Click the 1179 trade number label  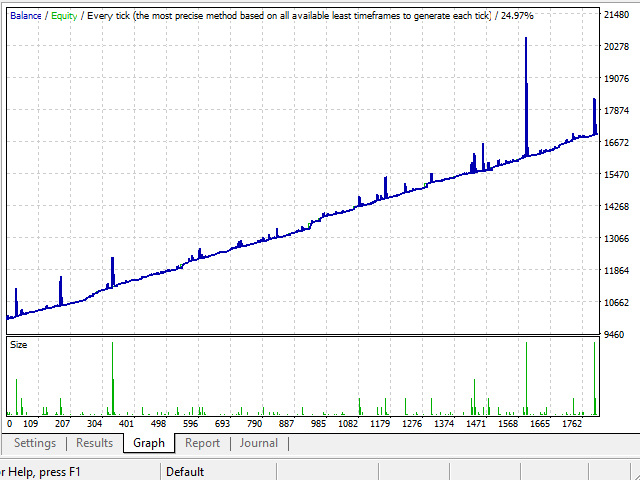click(380, 424)
